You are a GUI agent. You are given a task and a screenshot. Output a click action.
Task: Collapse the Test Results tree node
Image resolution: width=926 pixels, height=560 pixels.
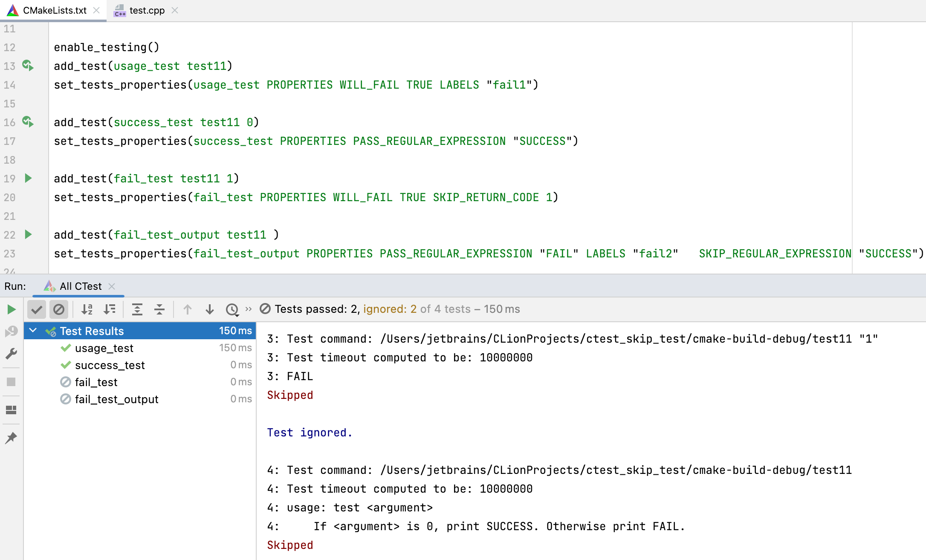click(33, 331)
